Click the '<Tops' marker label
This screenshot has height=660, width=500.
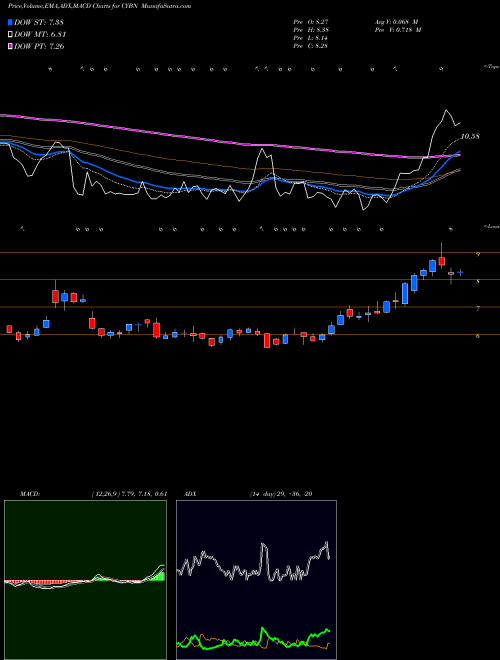pyautogui.click(x=492, y=67)
